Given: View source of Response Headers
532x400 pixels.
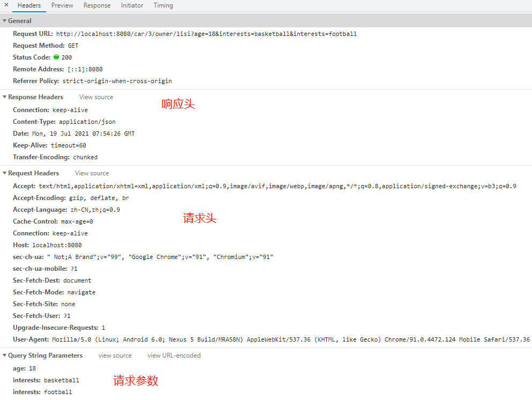Looking at the screenshot, I should point(96,97).
